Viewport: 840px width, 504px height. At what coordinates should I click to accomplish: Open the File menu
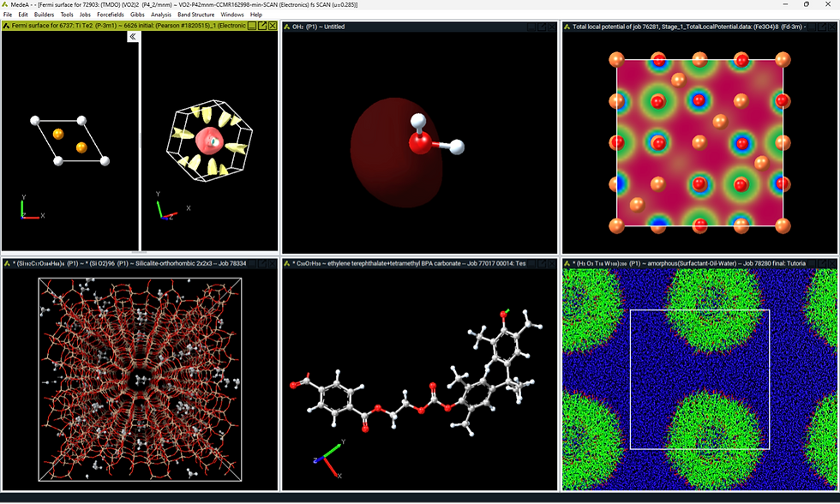point(8,15)
